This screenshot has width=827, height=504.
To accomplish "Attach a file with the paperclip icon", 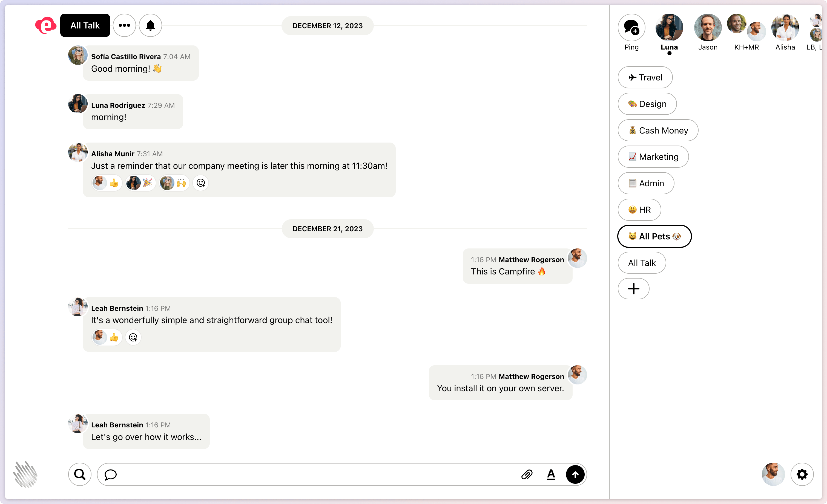I will 527,474.
